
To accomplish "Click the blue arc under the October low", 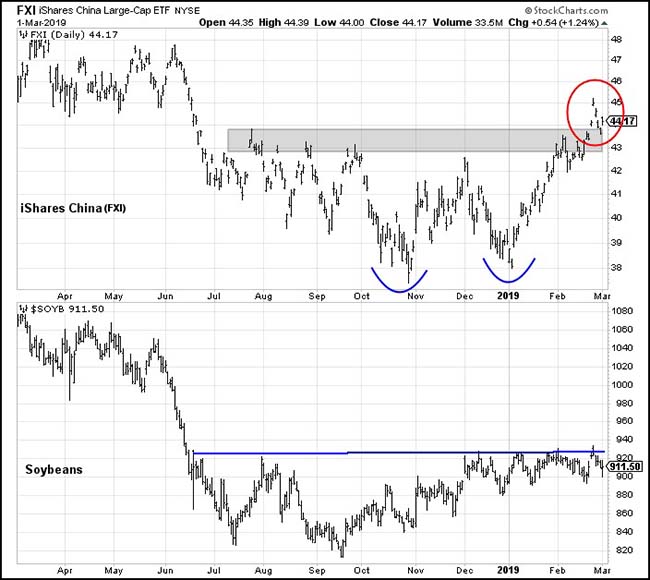I will pos(399,282).
